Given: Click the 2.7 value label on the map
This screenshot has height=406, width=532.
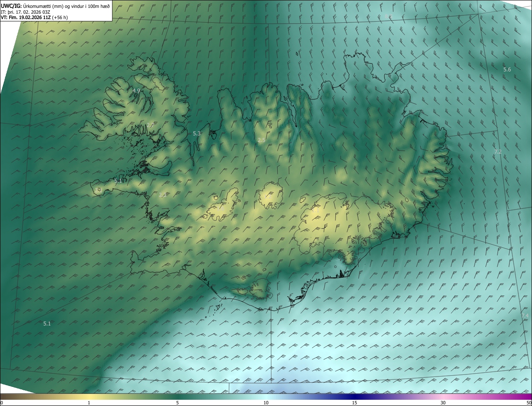Looking at the screenshot, I should [x=150, y=125].
